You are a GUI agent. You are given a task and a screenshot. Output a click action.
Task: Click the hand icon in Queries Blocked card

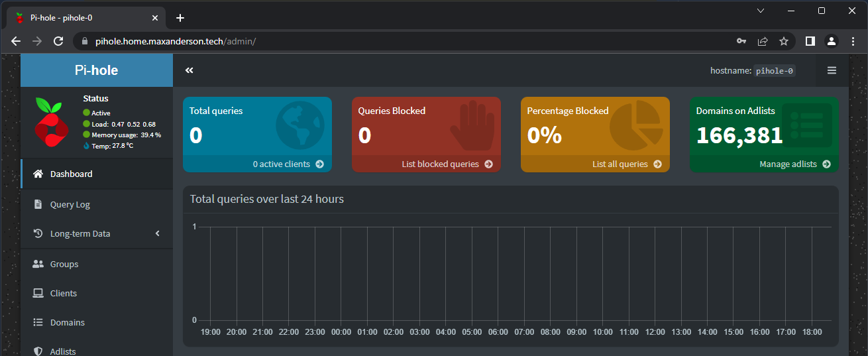(472, 125)
